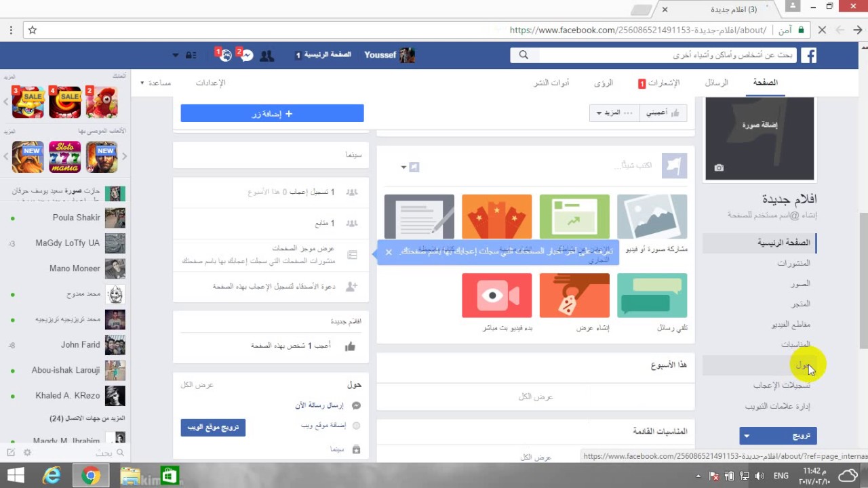Click ترويج موقع الويب button
Viewport: 868px width, 488px height.
[x=213, y=428]
